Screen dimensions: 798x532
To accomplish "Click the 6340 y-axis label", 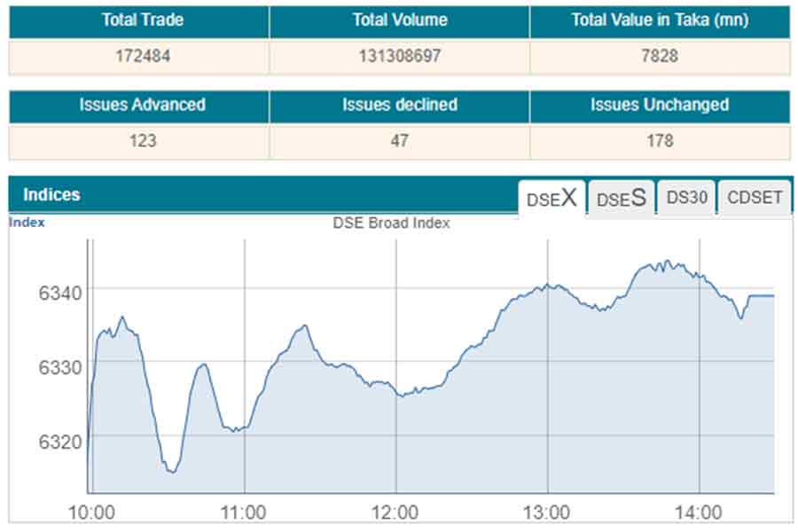I will pos(61,293).
